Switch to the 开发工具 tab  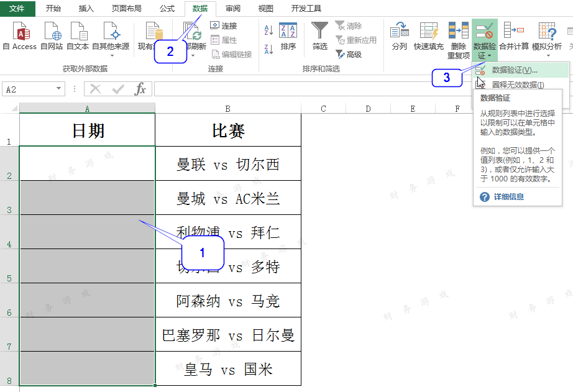pos(306,9)
